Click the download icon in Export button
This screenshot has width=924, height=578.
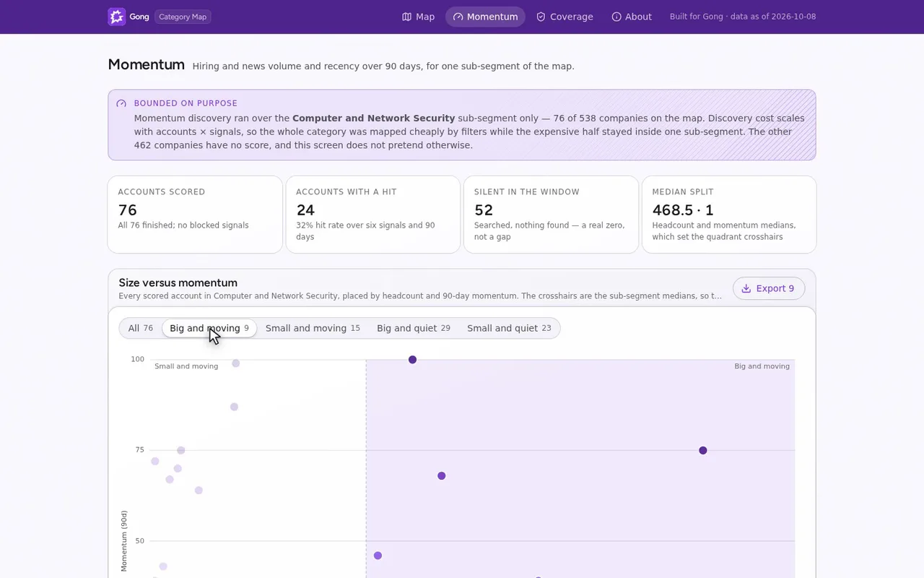tap(746, 288)
